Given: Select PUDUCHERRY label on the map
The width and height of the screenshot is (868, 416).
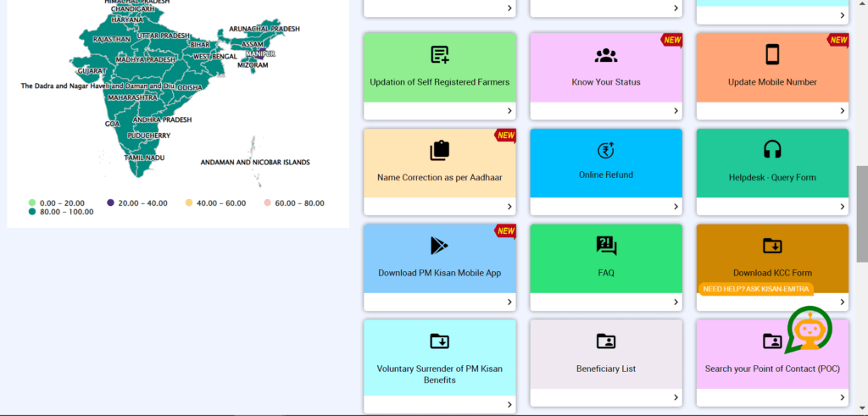Looking at the screenshot, I should pyautogui.click(x=149, y=136).
